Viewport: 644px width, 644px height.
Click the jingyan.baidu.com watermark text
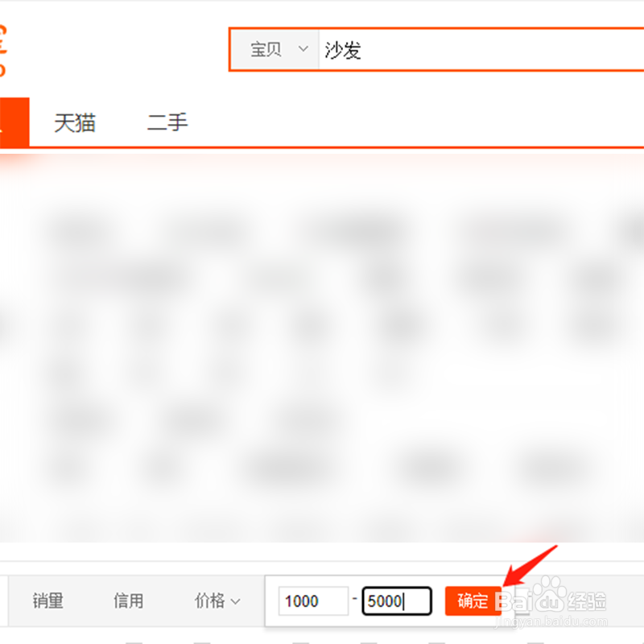(551, 621)
